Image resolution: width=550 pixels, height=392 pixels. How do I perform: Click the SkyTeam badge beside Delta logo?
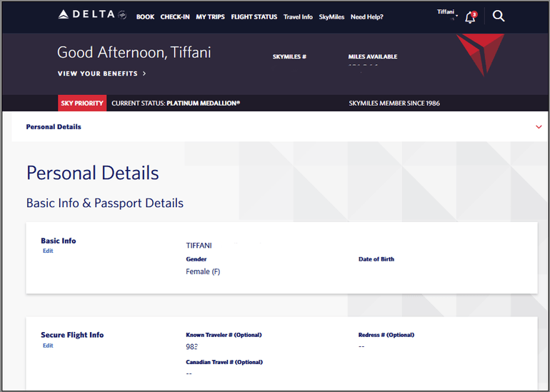coord(122,16)
